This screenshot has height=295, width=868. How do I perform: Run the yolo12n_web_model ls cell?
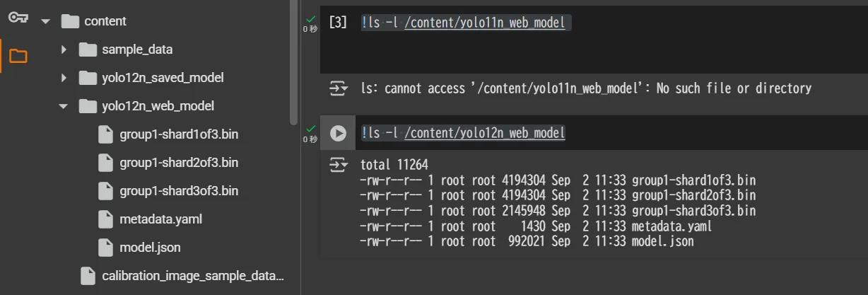pos(339,133)
